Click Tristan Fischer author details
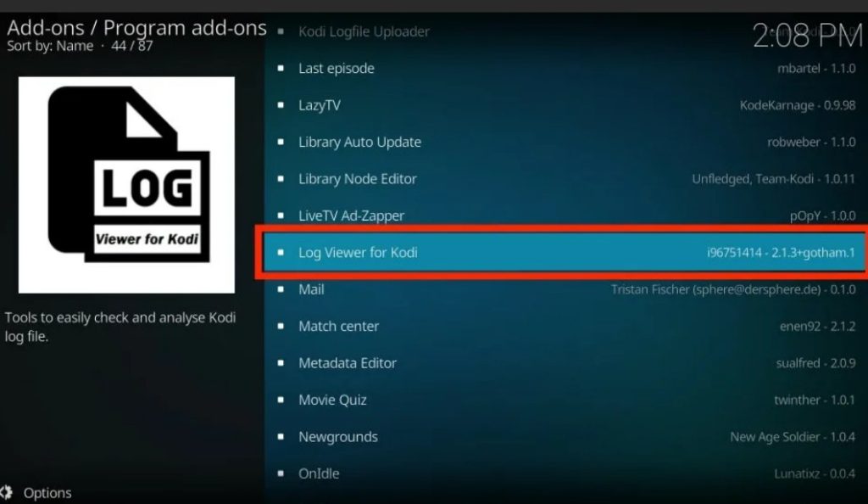 coord(733,289)
